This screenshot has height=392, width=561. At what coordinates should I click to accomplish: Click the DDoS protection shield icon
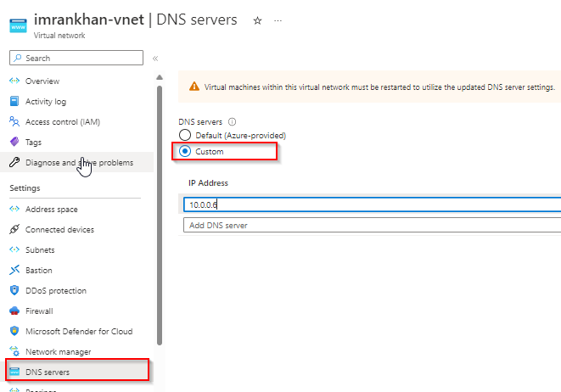coord(14,290)
